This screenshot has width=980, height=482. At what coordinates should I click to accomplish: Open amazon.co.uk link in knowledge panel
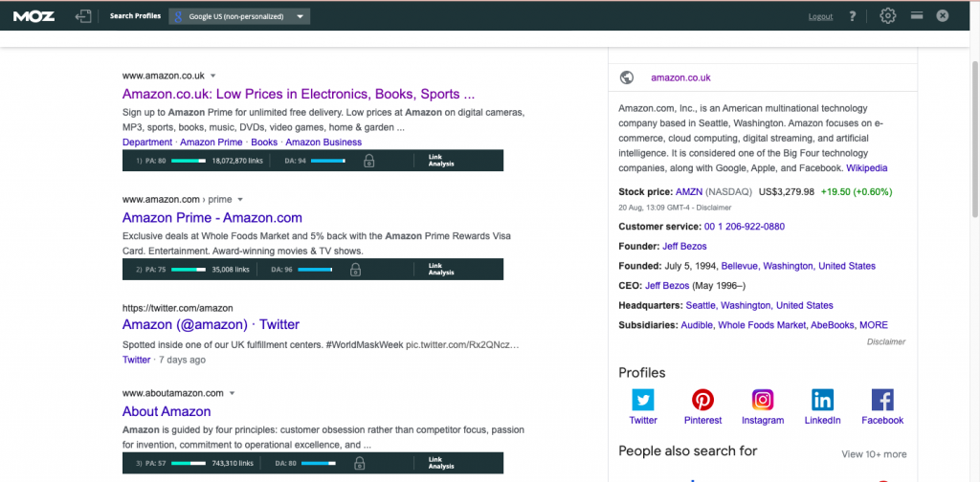pyautogui.click(x=680, y=78)
